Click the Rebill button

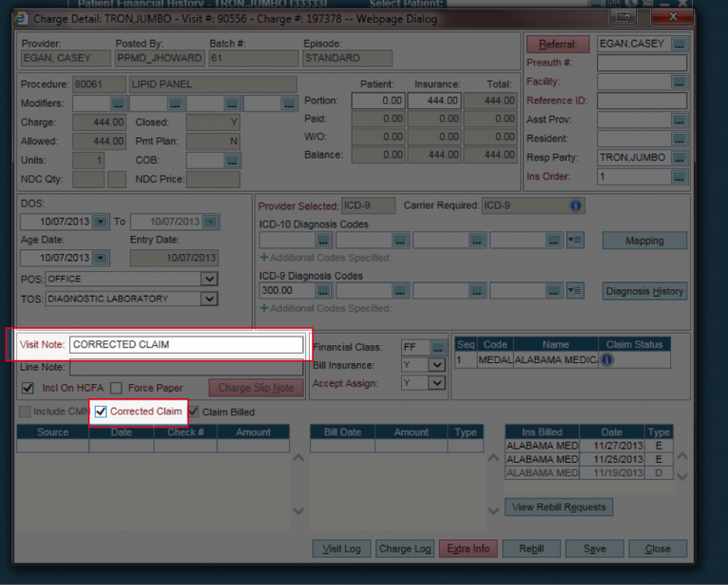531,549
